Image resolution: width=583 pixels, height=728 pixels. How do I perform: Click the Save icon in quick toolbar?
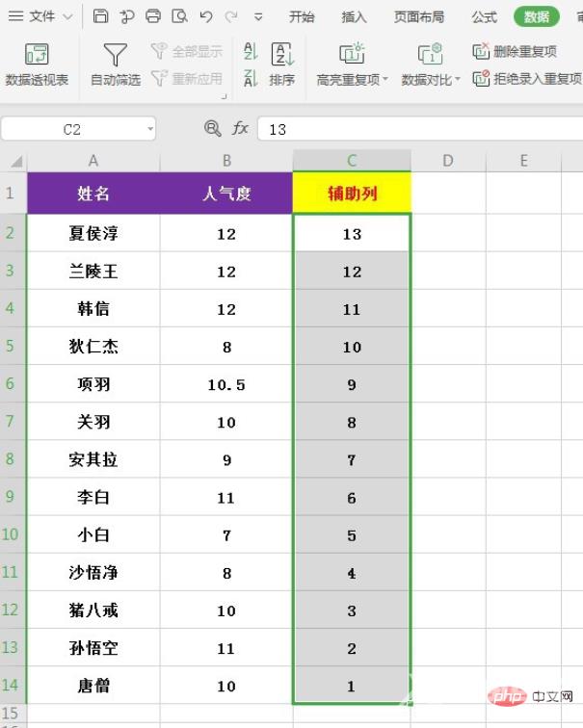pos(101,16)
